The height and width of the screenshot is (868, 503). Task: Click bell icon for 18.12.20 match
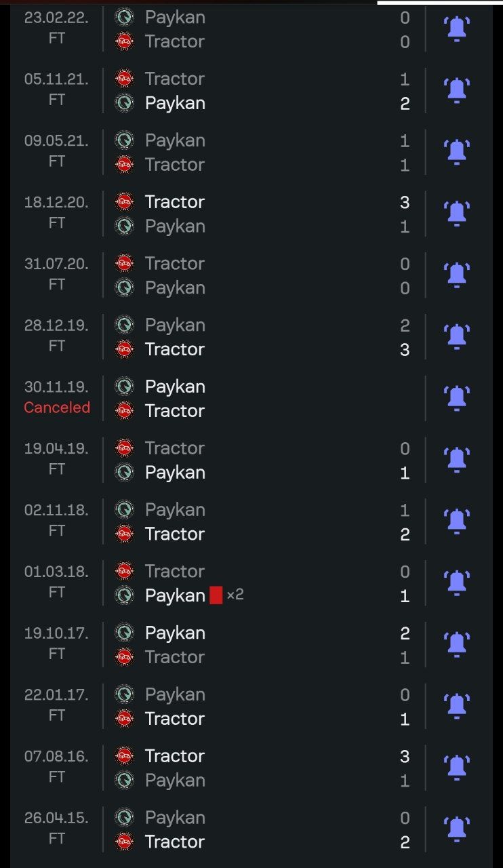[457, 214]
